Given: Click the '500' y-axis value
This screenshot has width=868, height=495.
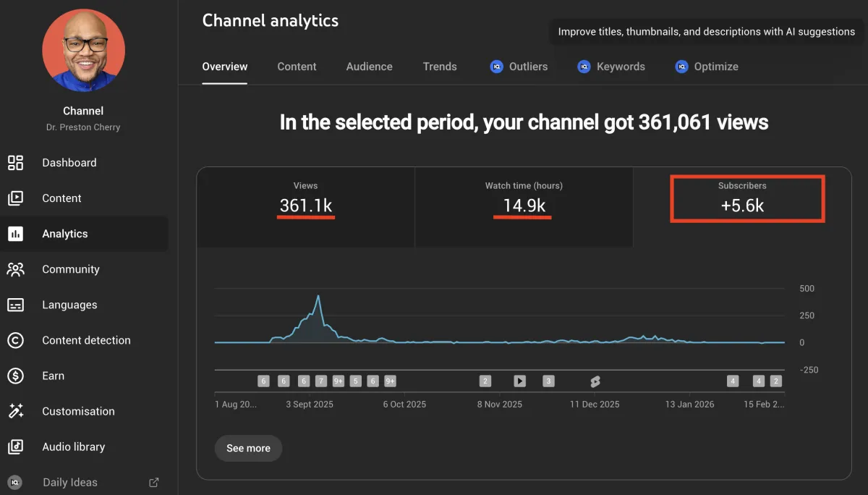Looking at the screenshot, I should (807, 289).
